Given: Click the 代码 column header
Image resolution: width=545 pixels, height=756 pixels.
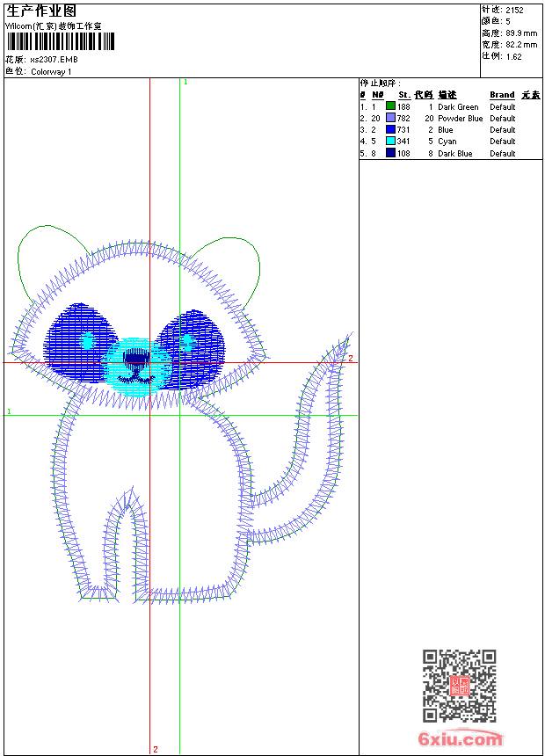Looking at the screenshot, I should tap(424, 95).
